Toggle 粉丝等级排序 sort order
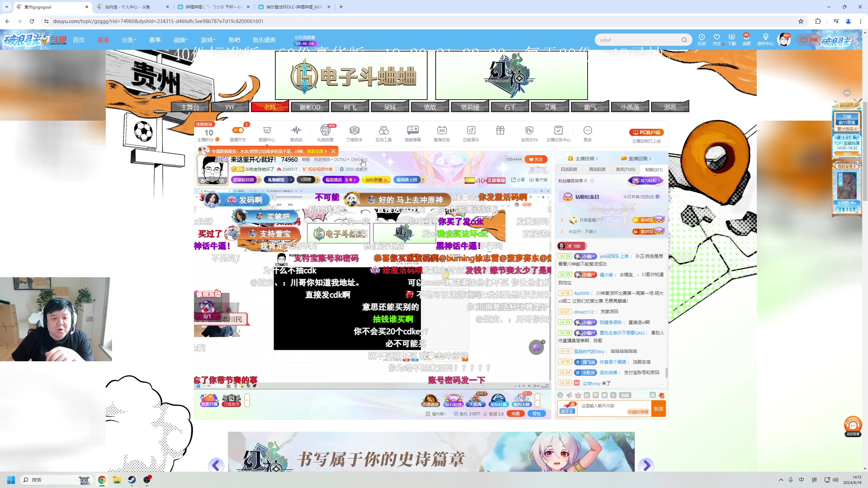The height and width of the screenshot is (488, 868). [x=573, y=181]
